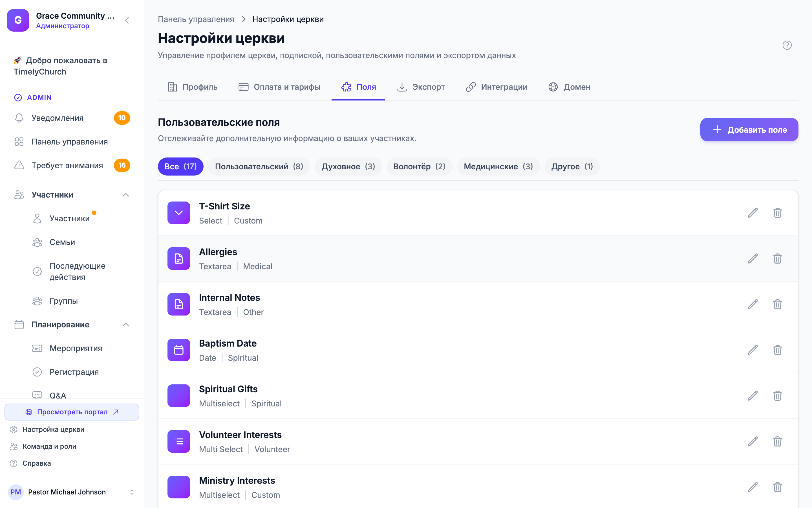Open the Экспорт tab
The width and height of the screenshot is (812, 508).
point(421,87)
